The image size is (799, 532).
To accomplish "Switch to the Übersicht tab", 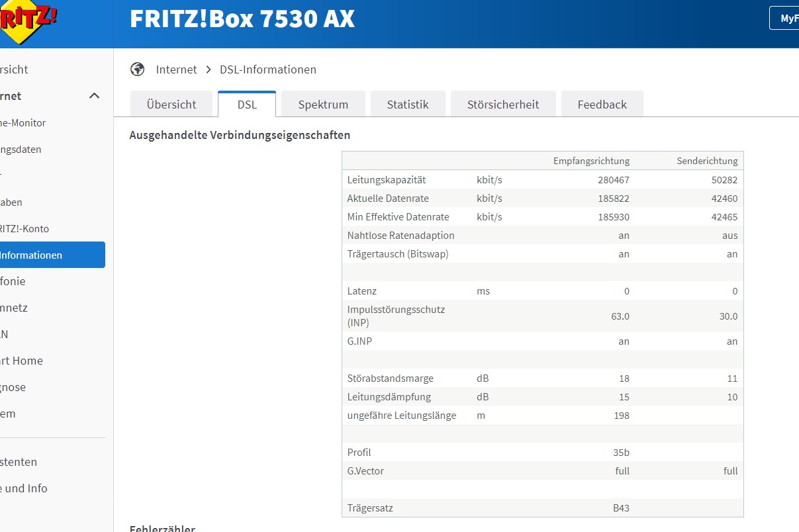I will (x=171, y=105).
